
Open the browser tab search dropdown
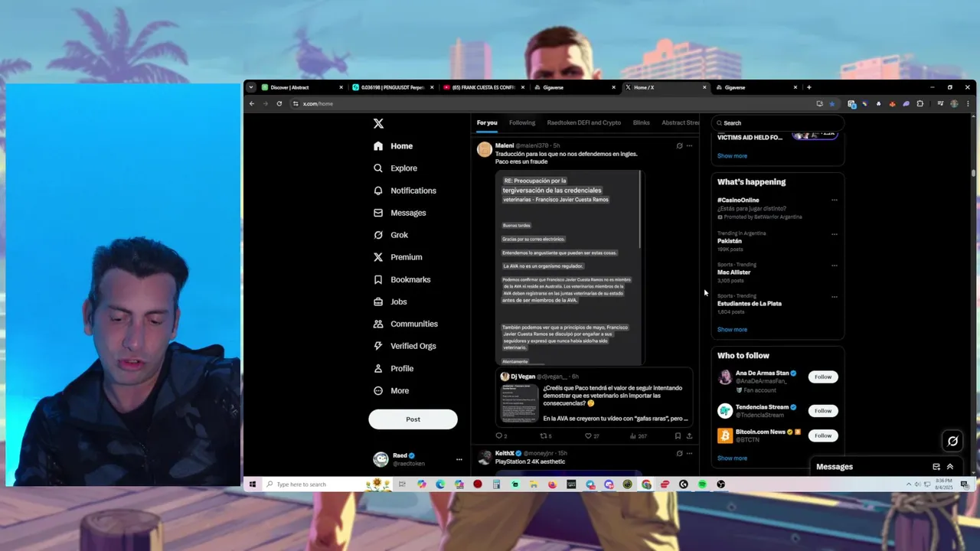point(250,87)
